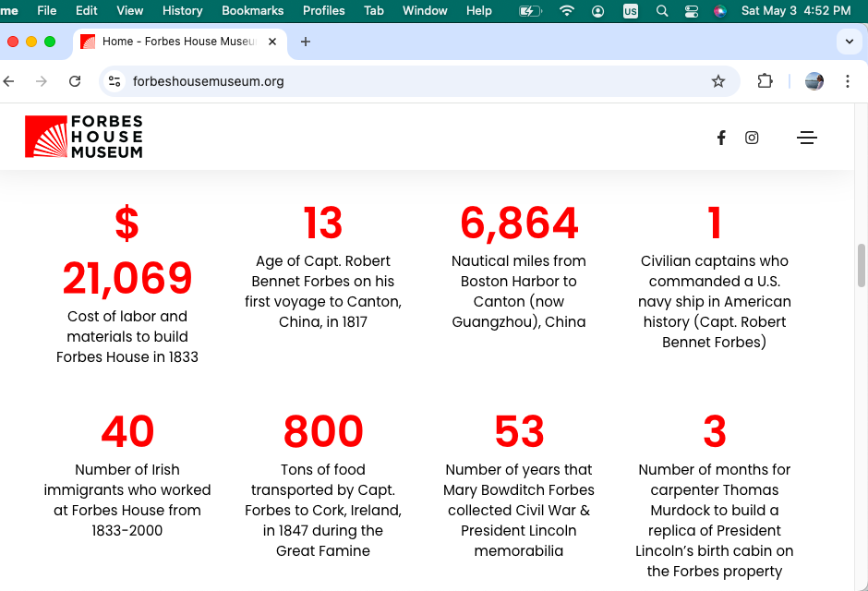Reload the page
Image resolution: width=868 pixels, height=591 pixels.
(x=75, y=81)
